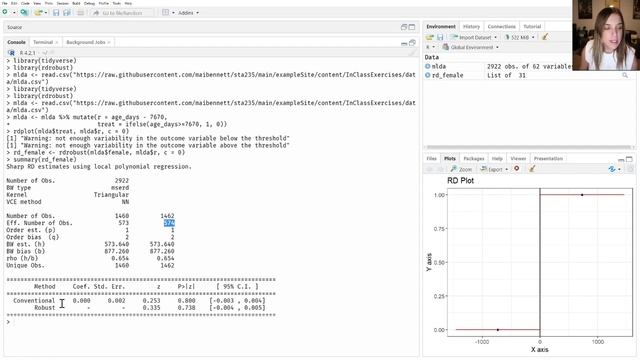
Task: Click the rd_female magnifier inspect icon
Action: tap(625, 75)
